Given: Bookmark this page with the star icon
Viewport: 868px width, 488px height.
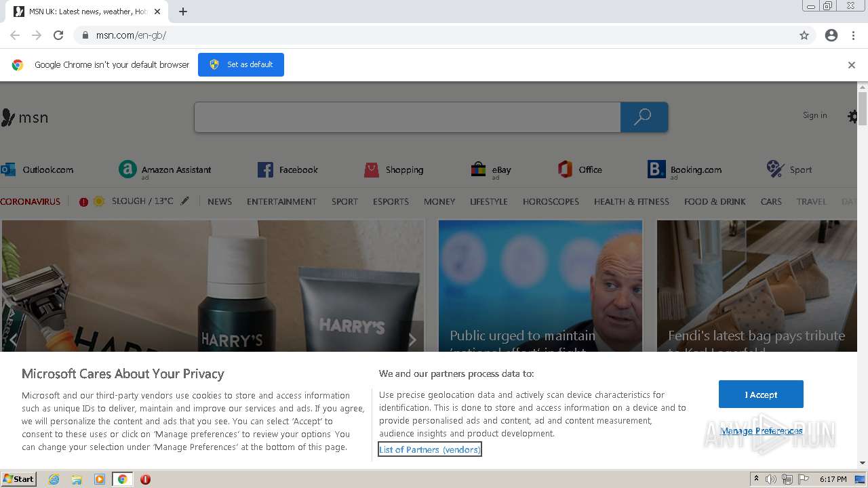Looking at the screenshot, I should pyautogui.click(x=804, y=35).
